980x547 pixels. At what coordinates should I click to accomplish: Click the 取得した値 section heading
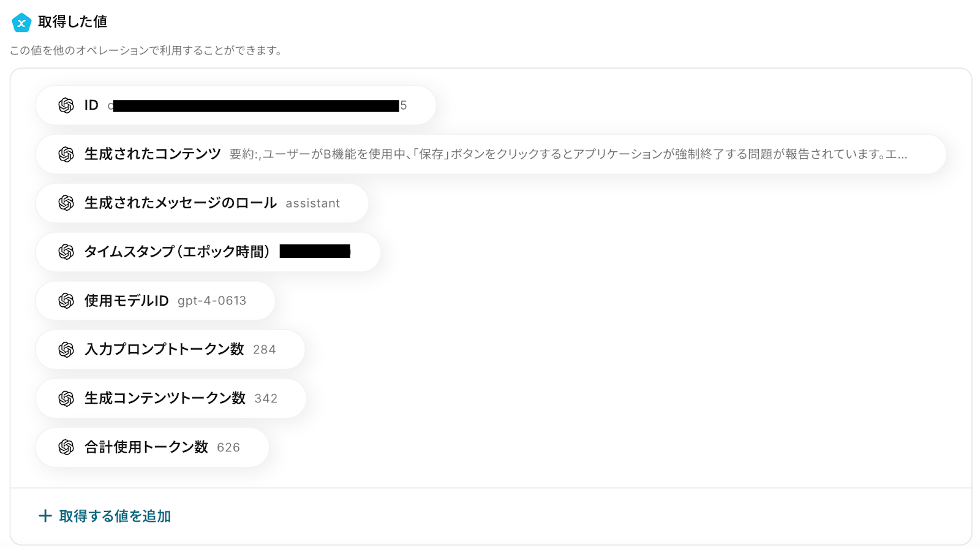coord(73,22)
